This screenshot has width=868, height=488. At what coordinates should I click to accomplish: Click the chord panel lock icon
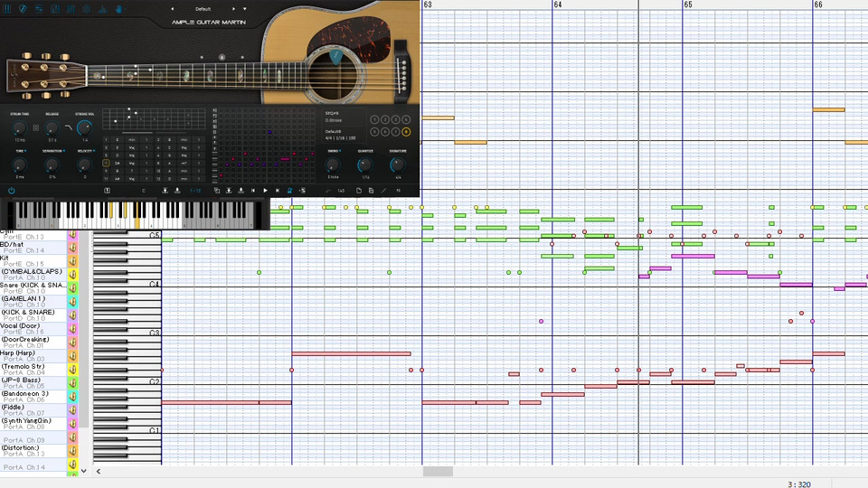click(x=107, y=191)
